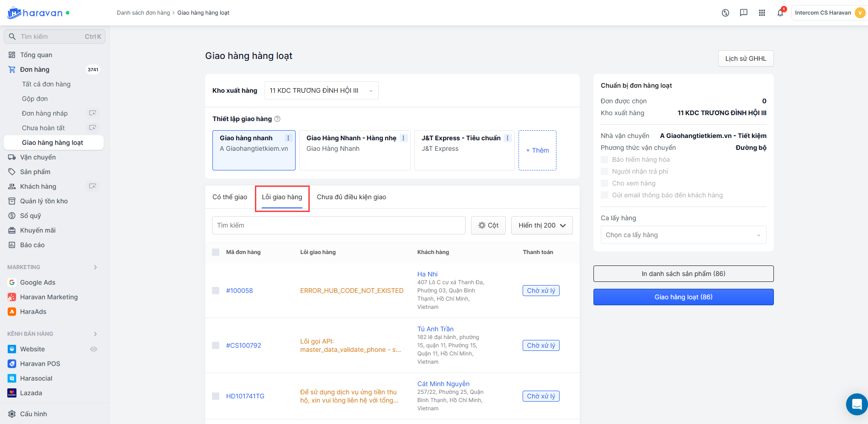Screen dimensions: 868x424
Task: Expand KÊNH BÁN HÀNG section chevron
Action: [95, 334]
